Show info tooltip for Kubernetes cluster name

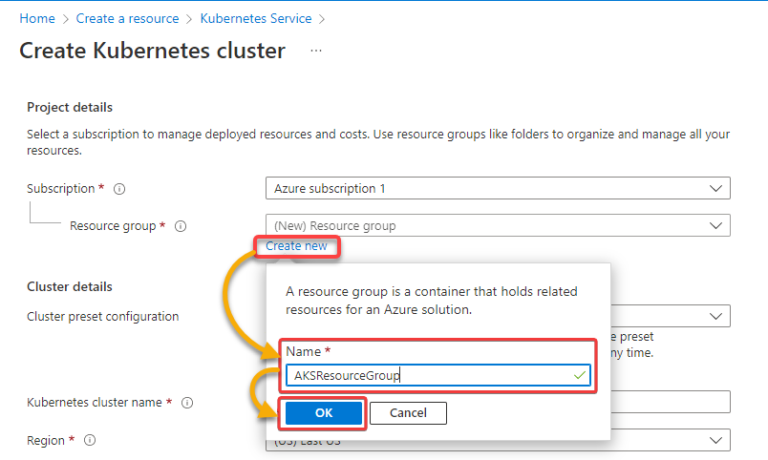click(x=187, y=403)
